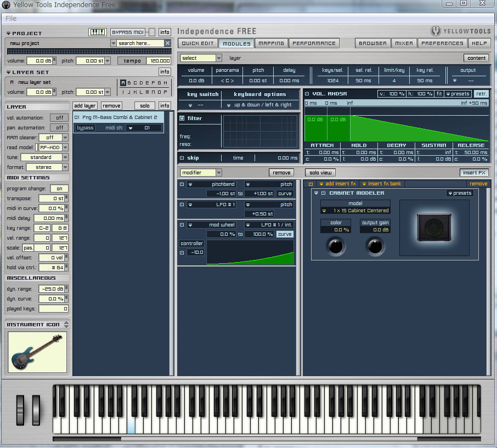Click the solo view button
The width and height of the screenshot is (497, 448).
click(320, 172)
